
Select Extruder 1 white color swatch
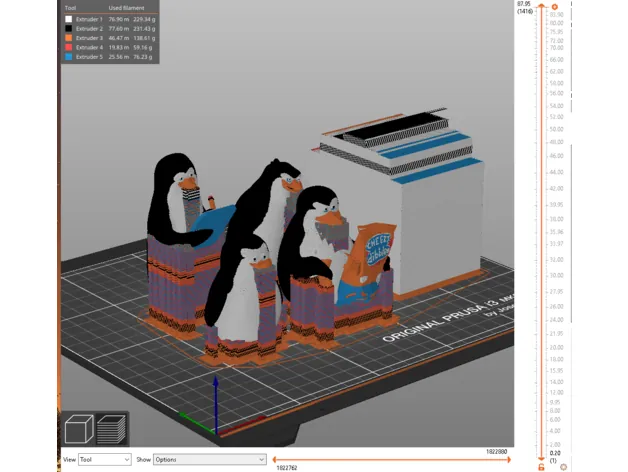(x=68, y=18)
